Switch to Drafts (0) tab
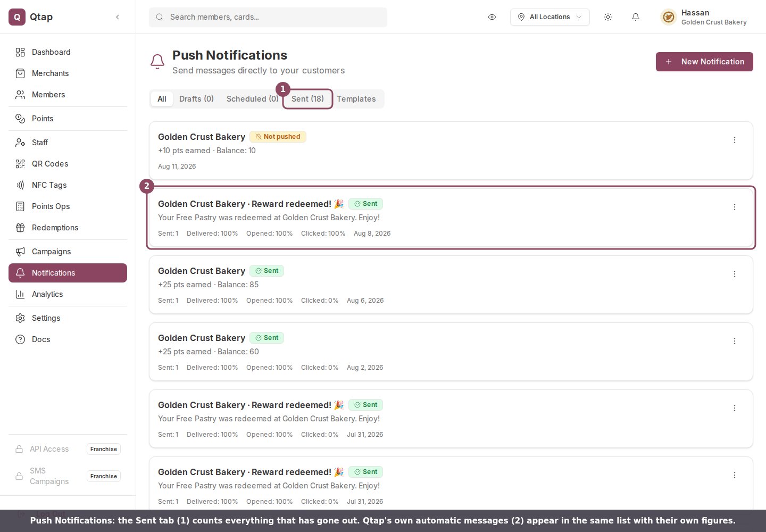Viewport: 766px width, 532px height. [x=196, y=99]
